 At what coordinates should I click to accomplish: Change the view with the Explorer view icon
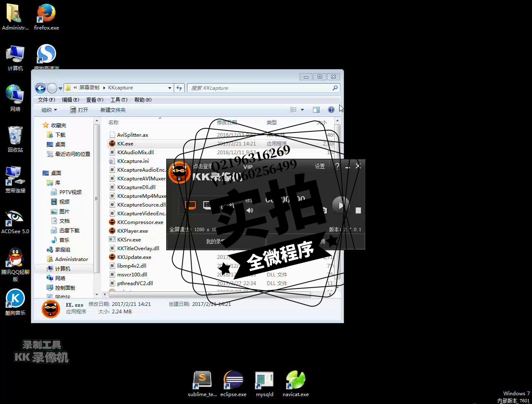[x=293, y=110]
